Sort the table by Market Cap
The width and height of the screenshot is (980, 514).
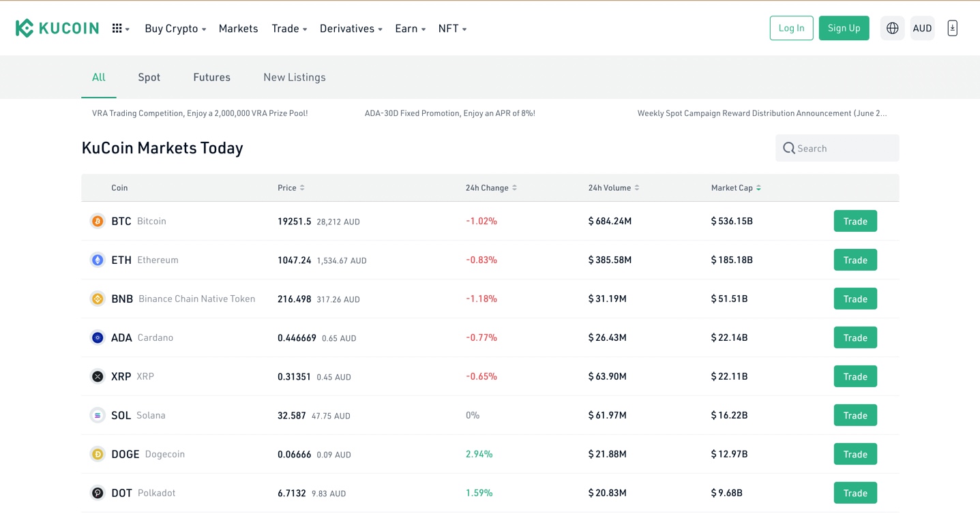[736, 187]
